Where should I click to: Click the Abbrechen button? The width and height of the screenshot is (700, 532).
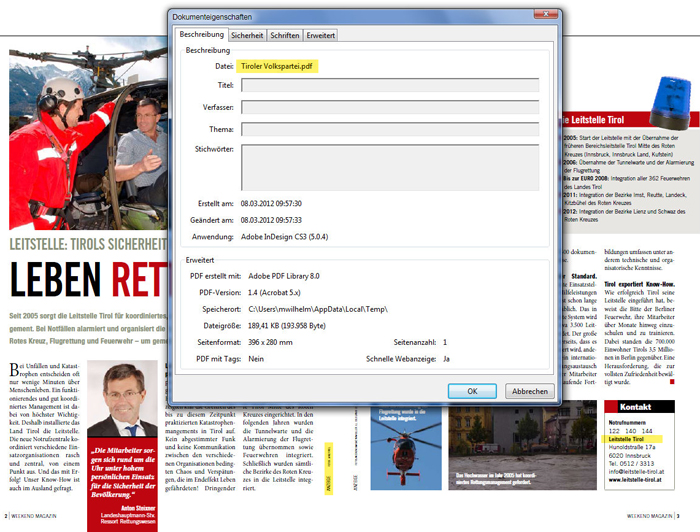tap(529, 391)
